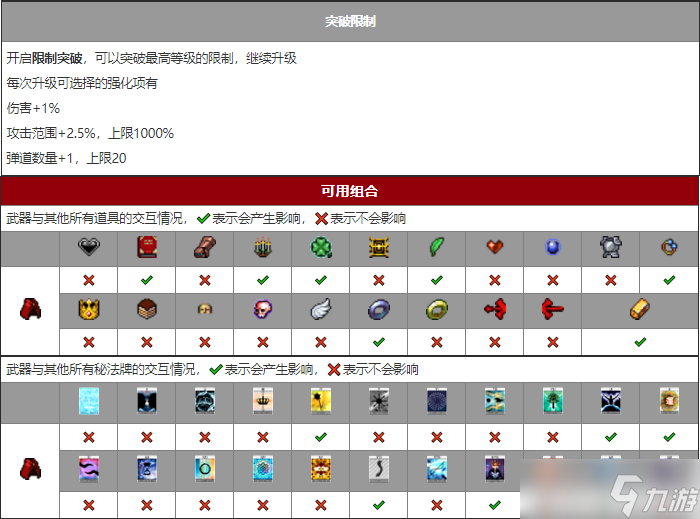
Task: Click the golden Torrona's Box icon
Action: click(640, 309)
